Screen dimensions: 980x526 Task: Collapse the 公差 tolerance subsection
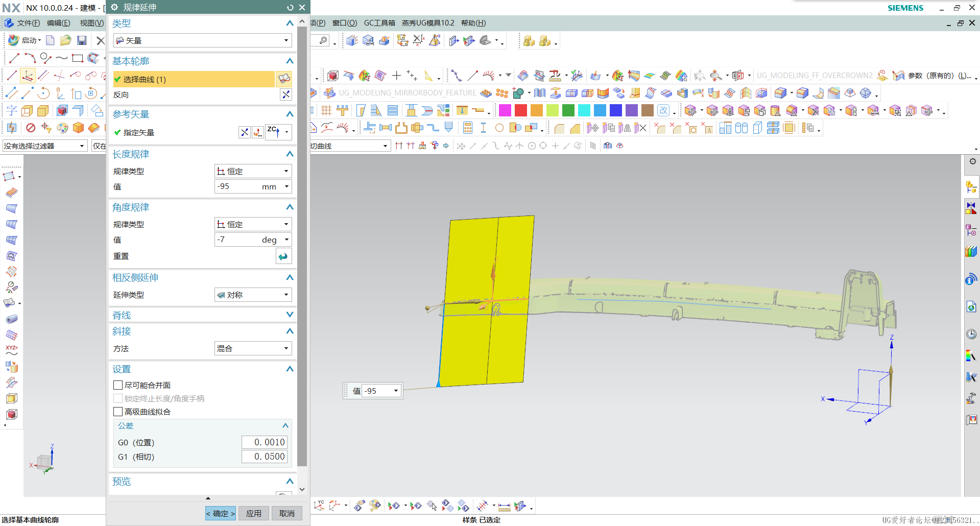point(285,425)
